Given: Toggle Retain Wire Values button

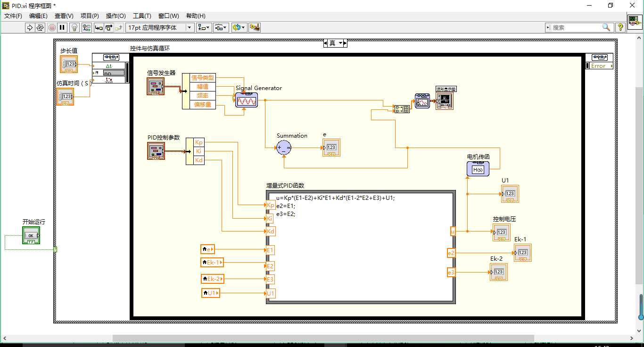Looking at the screenshot, I should (x=87, y=27).
